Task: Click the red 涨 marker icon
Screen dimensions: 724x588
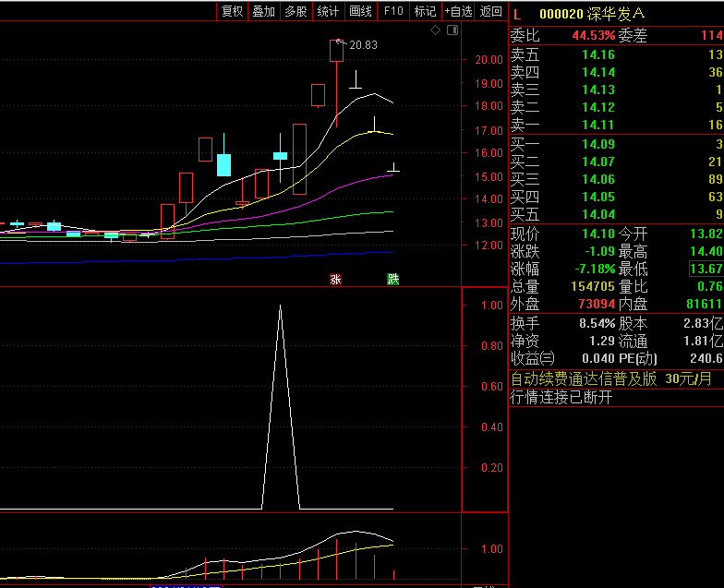Action: [x=335, y=279]
